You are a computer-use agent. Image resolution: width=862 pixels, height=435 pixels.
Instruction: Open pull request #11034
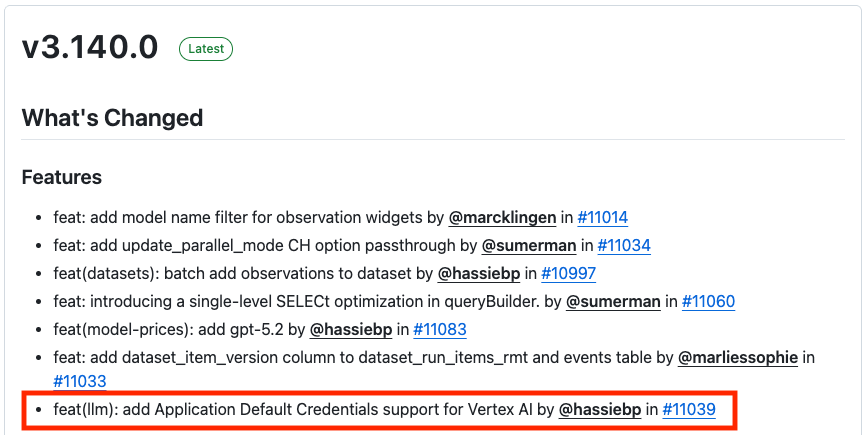(x=624, y=245)
